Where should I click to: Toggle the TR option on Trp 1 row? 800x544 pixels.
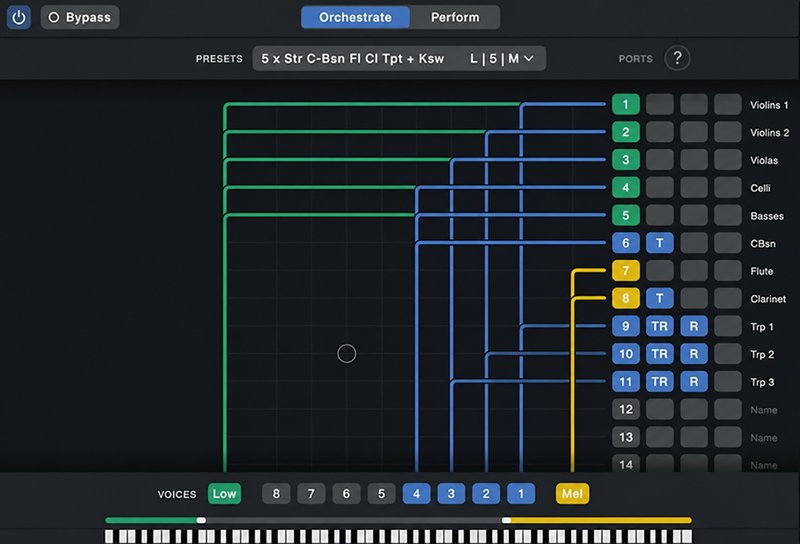tap(660, 326)
